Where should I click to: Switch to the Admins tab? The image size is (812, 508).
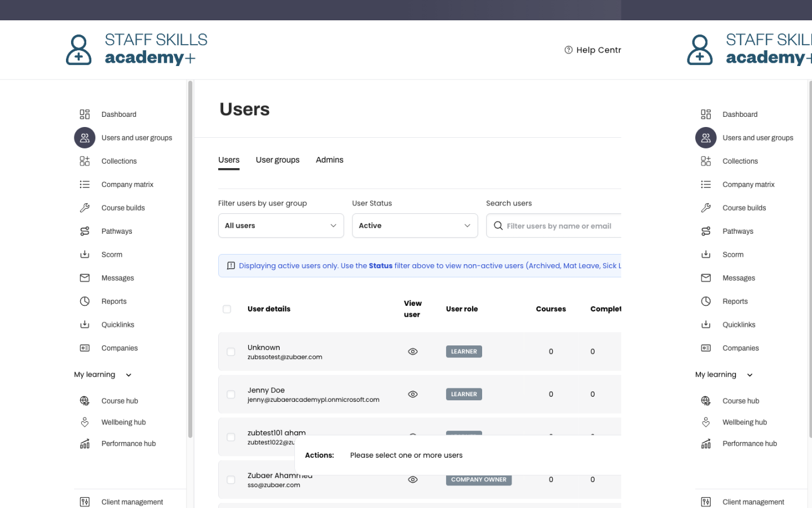(x=329, y=160)
